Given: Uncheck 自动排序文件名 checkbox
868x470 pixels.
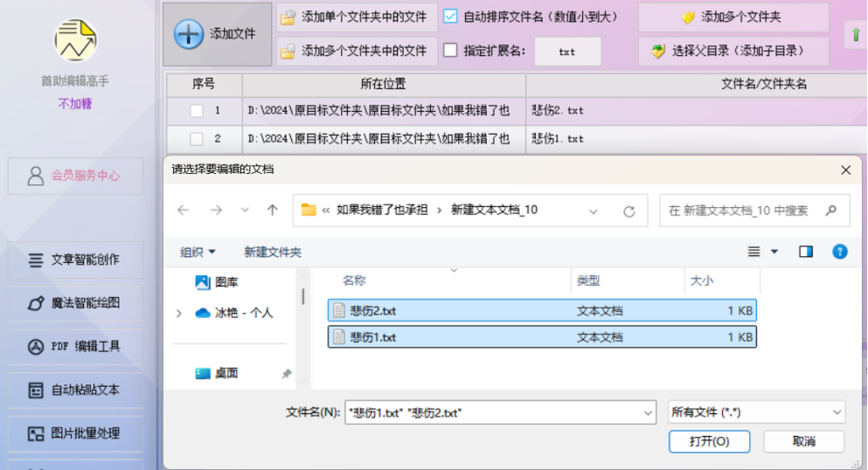Looking at the screenshot, I should [x=450, y=17].
